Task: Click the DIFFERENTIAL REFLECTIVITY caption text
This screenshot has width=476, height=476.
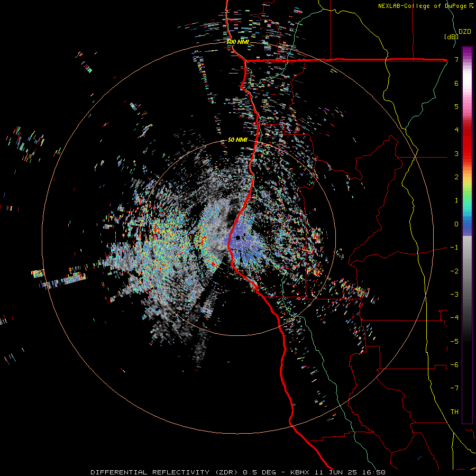Action: 150,472
